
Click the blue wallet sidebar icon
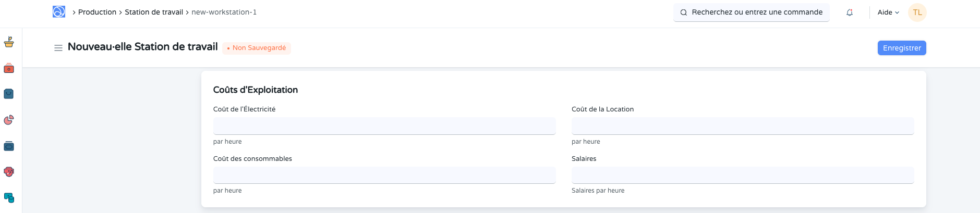(x=9, y=146)
